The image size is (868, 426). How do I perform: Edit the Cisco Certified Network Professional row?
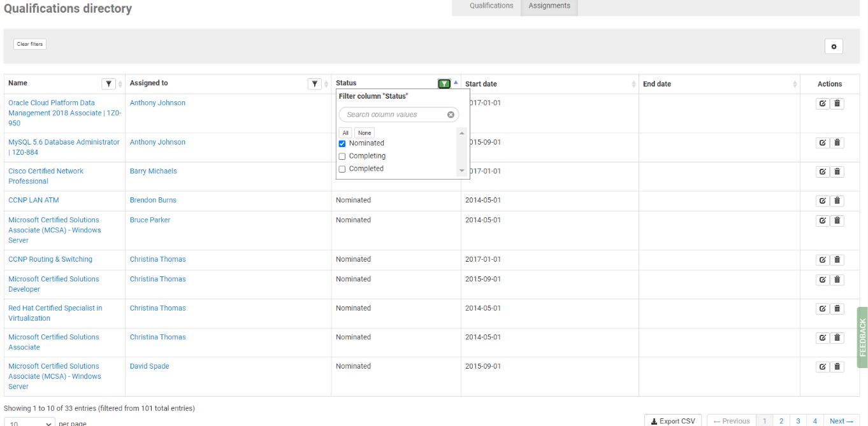[823, 171]
